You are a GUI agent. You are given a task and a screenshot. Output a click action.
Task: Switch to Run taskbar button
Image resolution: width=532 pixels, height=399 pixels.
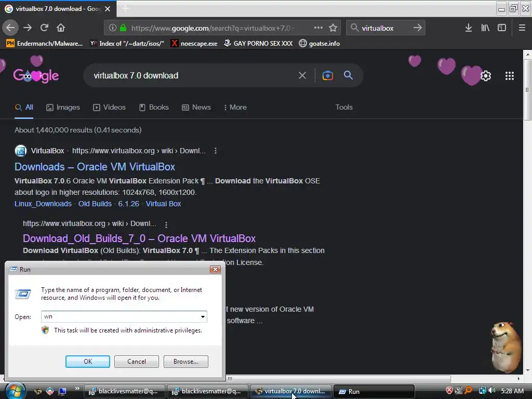tap(374, 391)
